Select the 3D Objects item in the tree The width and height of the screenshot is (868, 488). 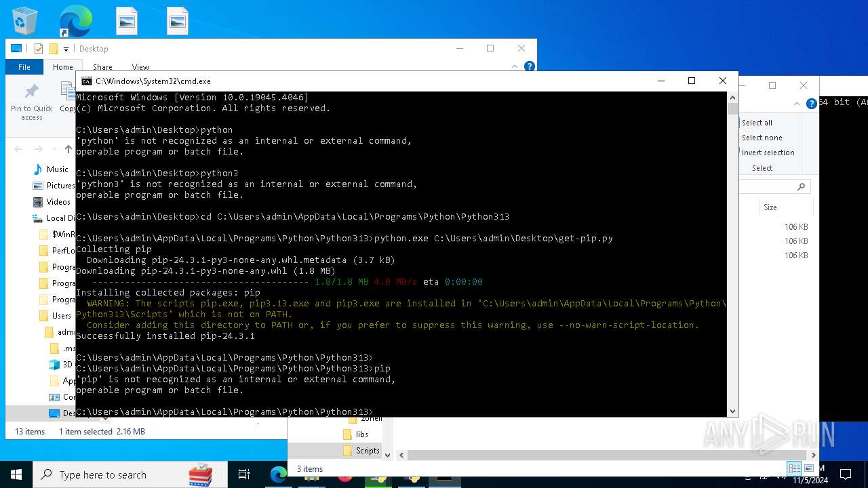pos(61,365)
